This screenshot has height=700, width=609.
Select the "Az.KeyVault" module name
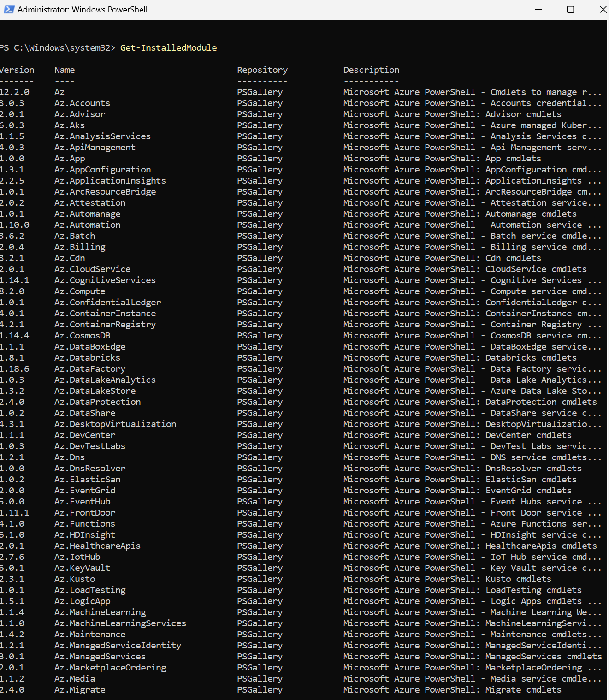(x=82, y=568)
